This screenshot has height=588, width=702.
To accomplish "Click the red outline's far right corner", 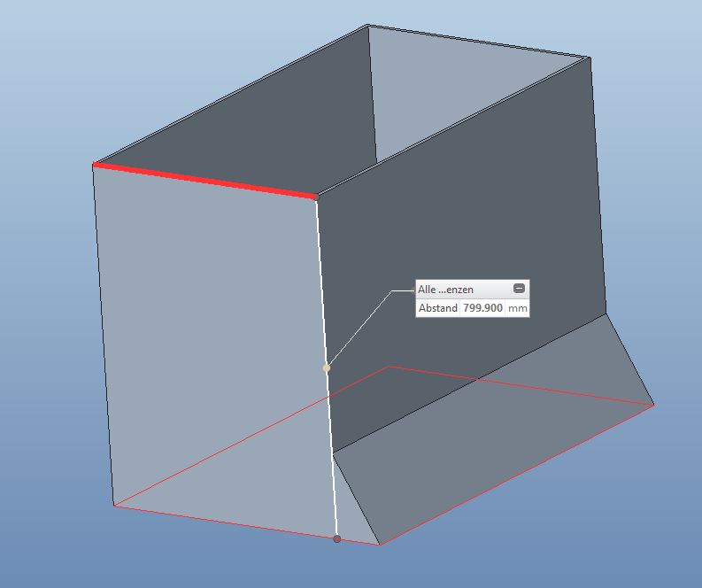I will [653, 405].
